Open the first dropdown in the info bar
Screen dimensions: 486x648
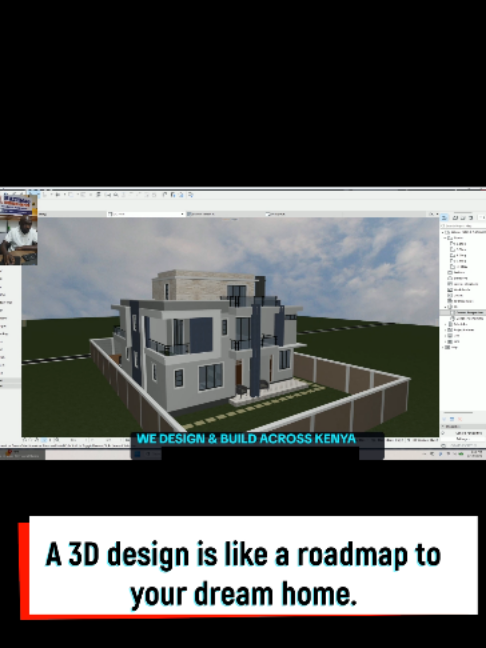[x=145, y=214]
